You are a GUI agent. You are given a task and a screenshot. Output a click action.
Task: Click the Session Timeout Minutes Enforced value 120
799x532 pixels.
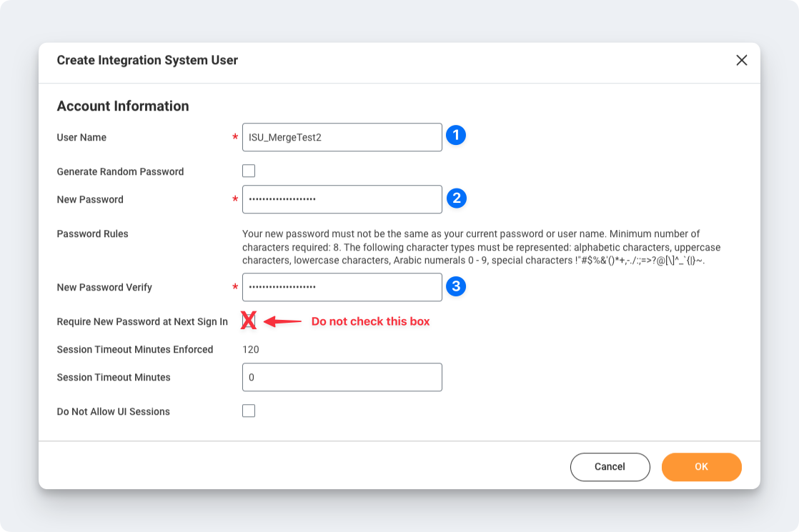click(251, 349)
